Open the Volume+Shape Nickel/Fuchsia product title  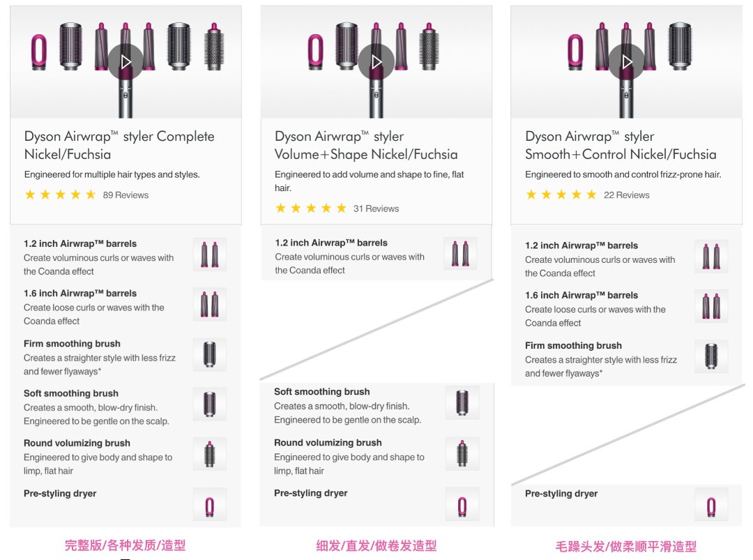click(x=366, y=145)
